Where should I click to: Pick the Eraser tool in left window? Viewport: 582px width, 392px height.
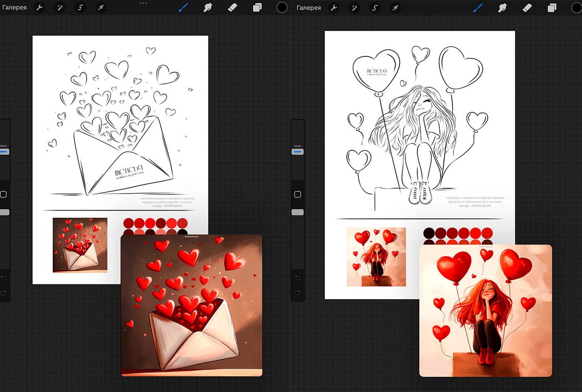tap(232, 7)
